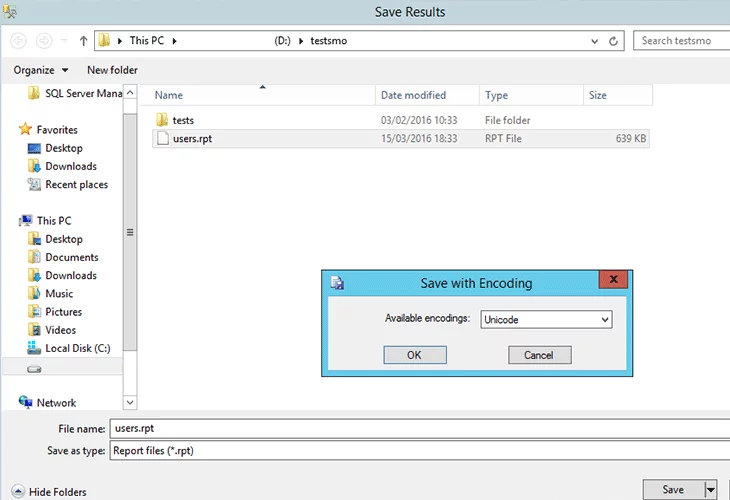Sort by the Date modified column header
730x500 pixels.
pyautogui.click(x=413, y=95)
